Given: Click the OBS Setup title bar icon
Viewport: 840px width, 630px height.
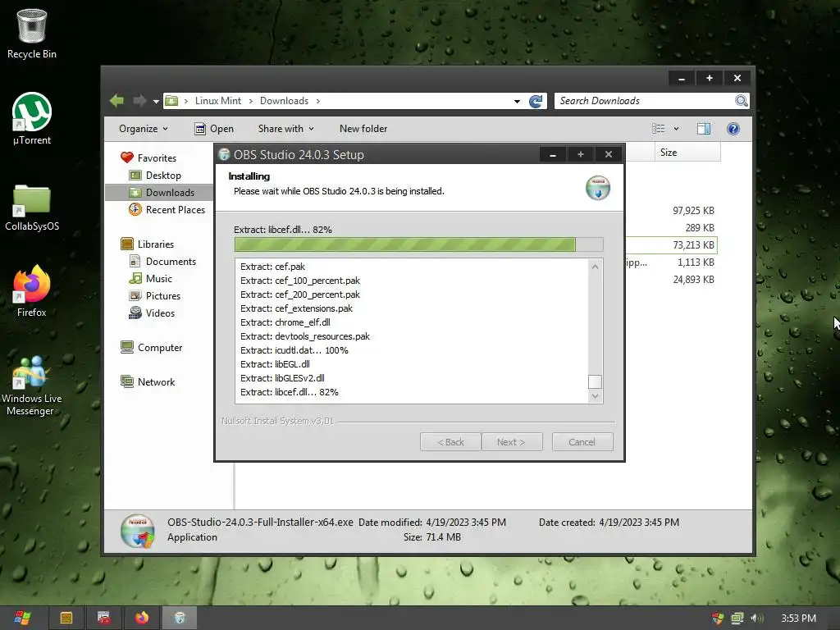Looking at the screenshot, I should [225, 154].
